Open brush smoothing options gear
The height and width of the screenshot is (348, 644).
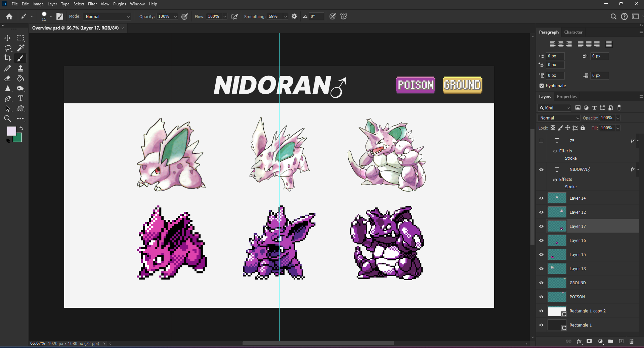[x=294, y=16]
